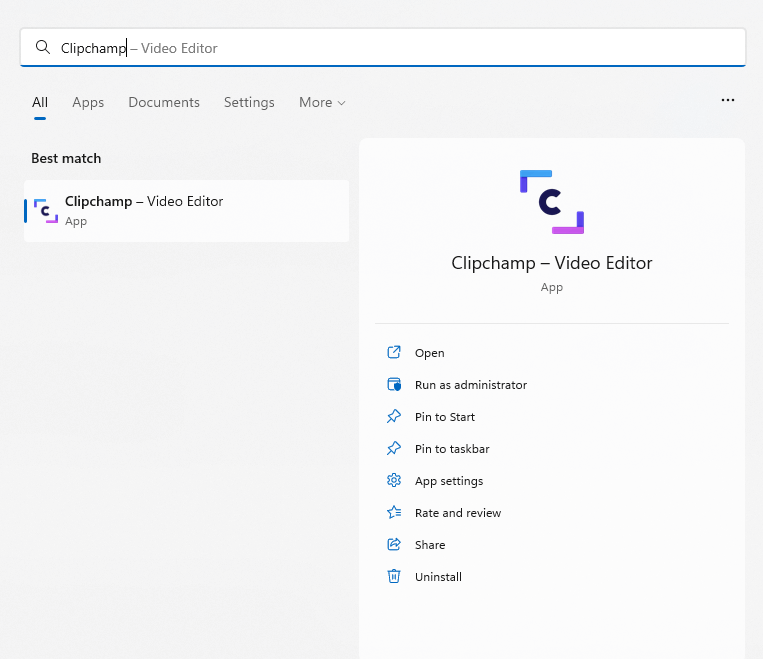763x659 pixels.
Task: Select the Settings filter tab
Action: point(249,102)
